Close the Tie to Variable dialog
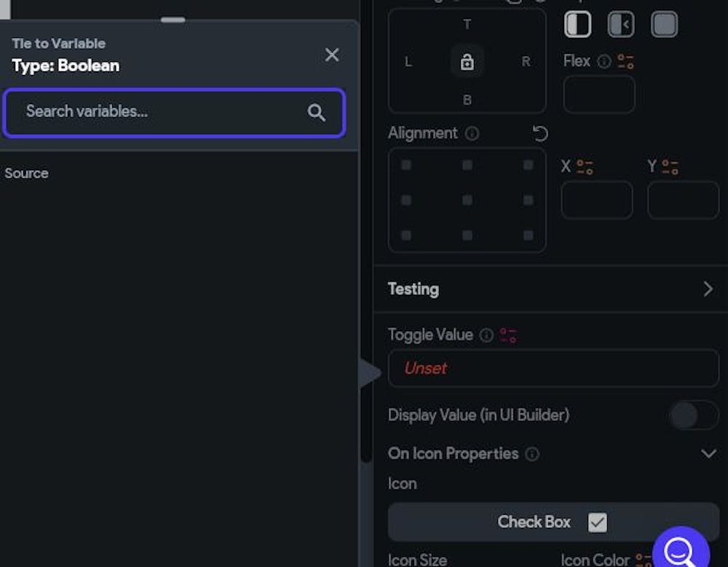Image resolution: width=728 pixels, height=567 pixels. click(332, 55)
